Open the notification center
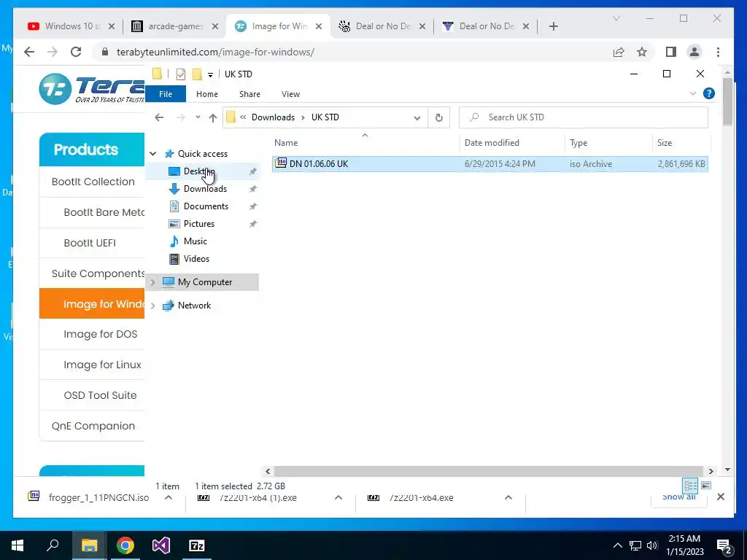 [x=724, y=546]
